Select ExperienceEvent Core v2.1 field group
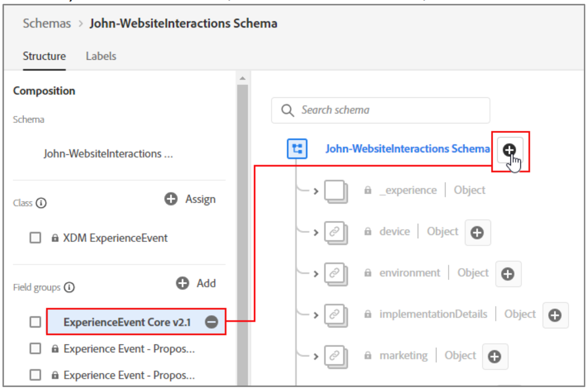588x390 pixels. (136, 322)
